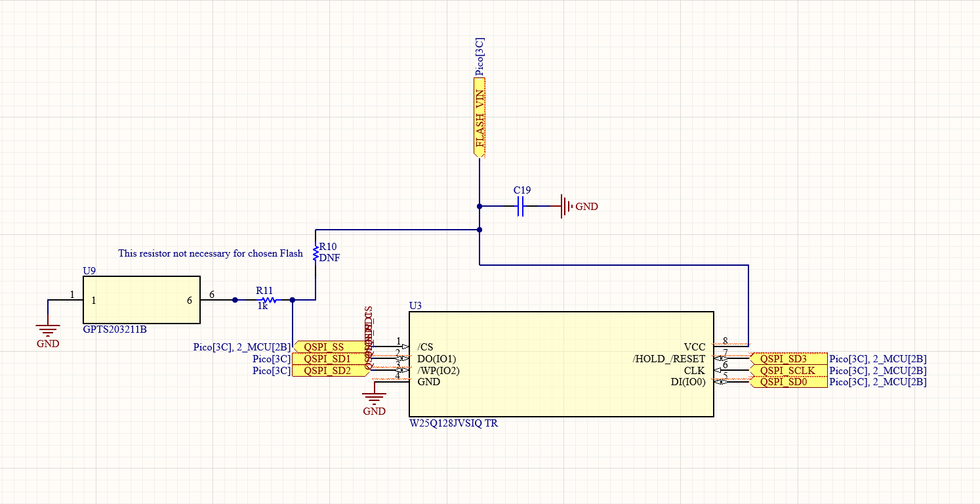Select the QSPI_SD0 port
This screenshot has width=980, height=504.
pyautogui.click(x=788, y=383)
